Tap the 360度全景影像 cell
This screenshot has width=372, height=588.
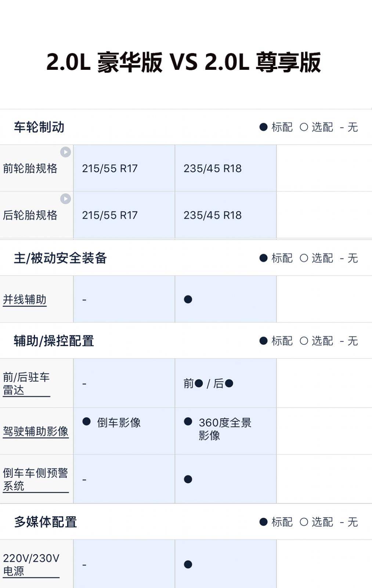225,431
